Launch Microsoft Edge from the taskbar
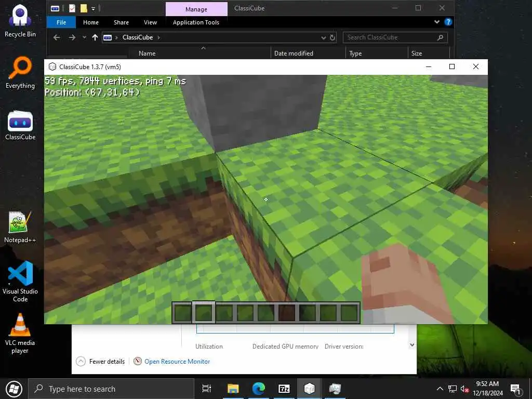Screen dimensions: 532x399 coord(259,389)
